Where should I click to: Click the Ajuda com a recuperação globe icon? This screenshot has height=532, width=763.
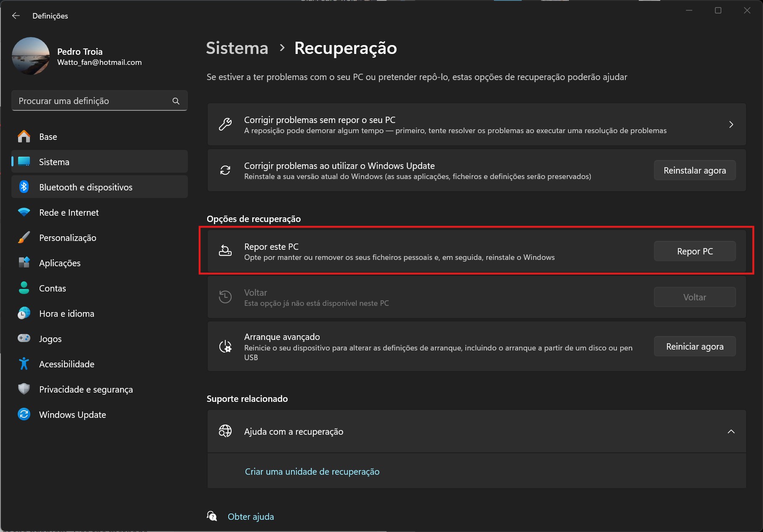[225, 431]
